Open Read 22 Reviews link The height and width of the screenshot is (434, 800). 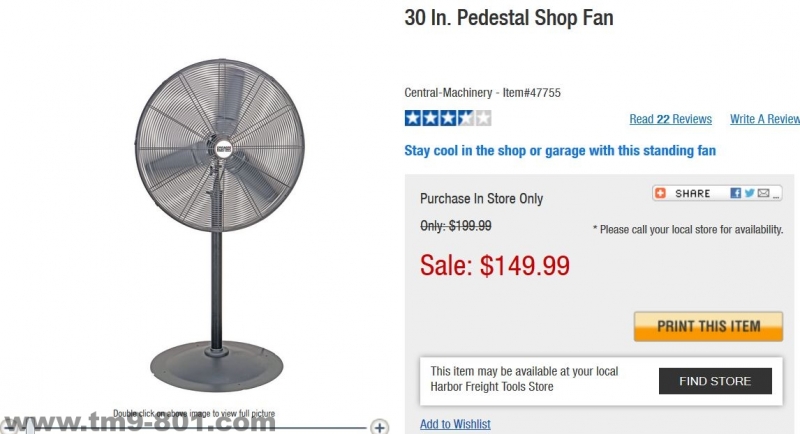coord(670,119)
